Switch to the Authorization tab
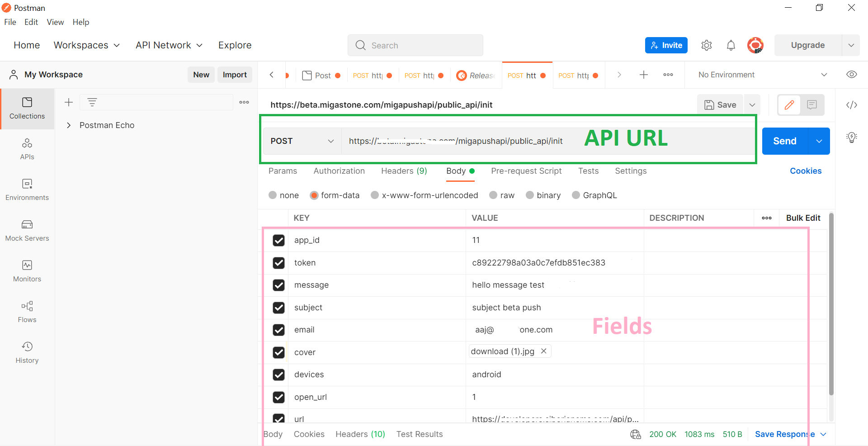This screenshot has height=446, width=868. 339,171
